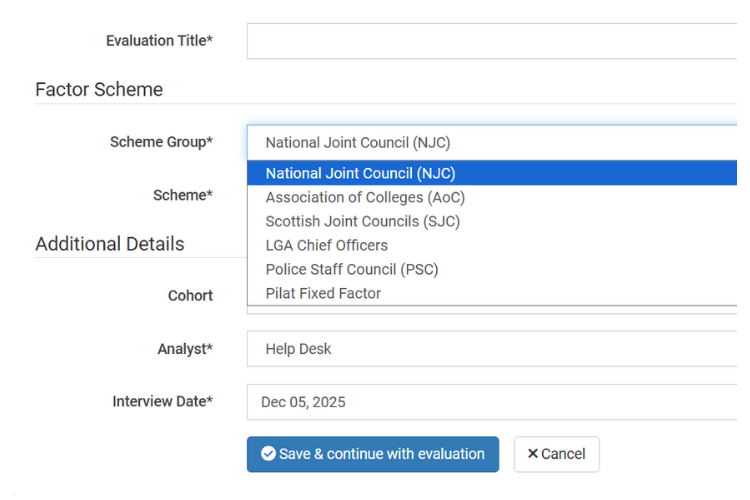Screen dimensions: 750x500
Task: Click the X icon on the Cancel button
Action: pos(533,454)
